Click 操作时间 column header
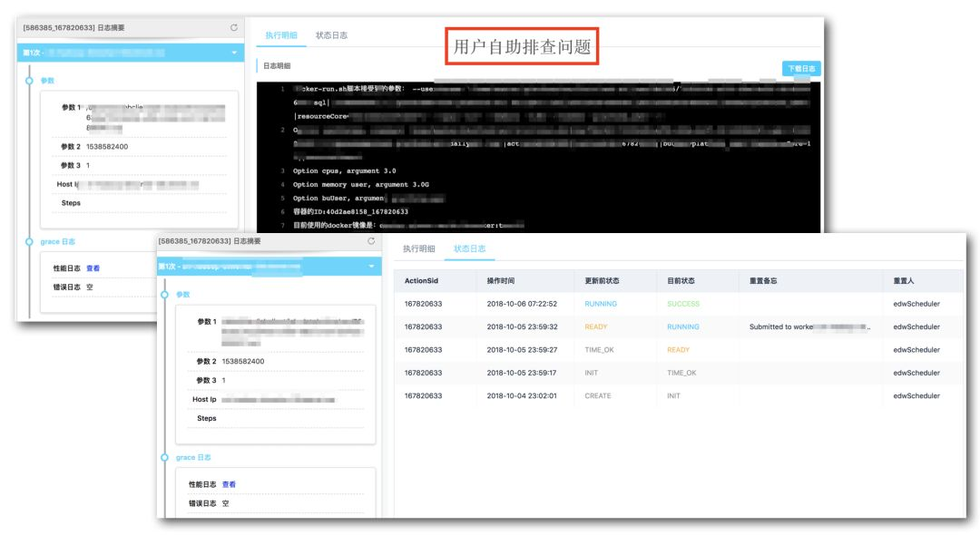980x535 pixels. 501,281
